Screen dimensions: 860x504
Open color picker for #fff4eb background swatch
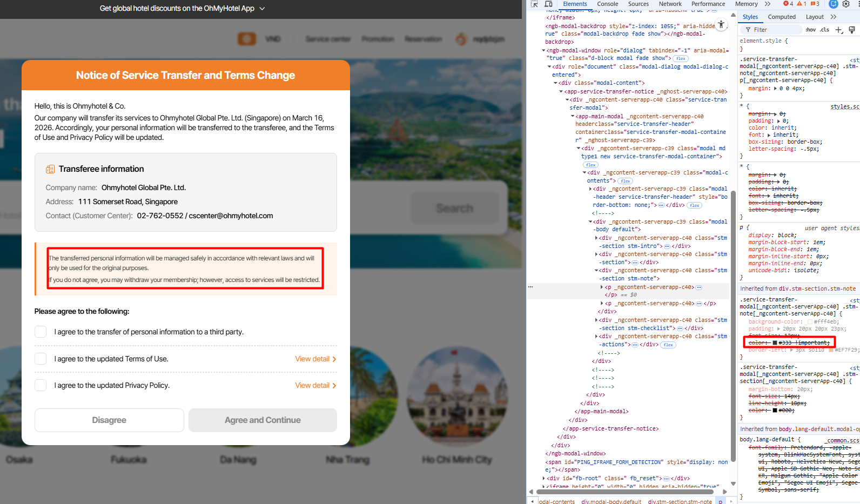click(810, 321)
